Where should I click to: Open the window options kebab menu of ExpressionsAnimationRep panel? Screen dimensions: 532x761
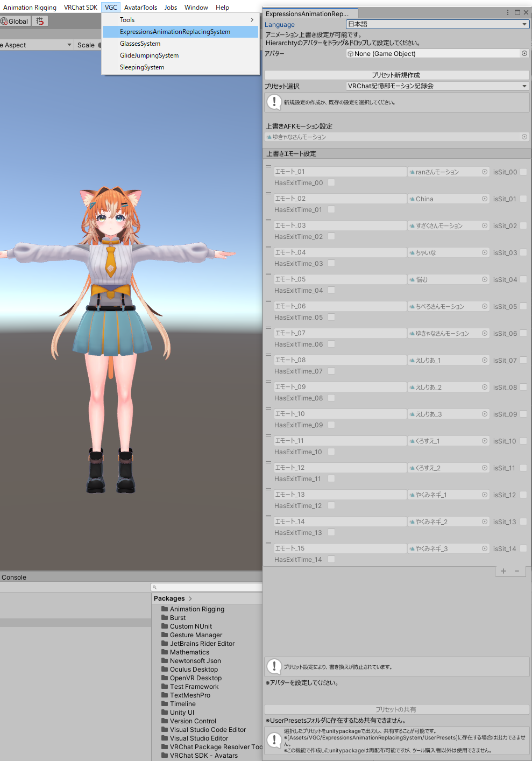click(x=507, y=12)
